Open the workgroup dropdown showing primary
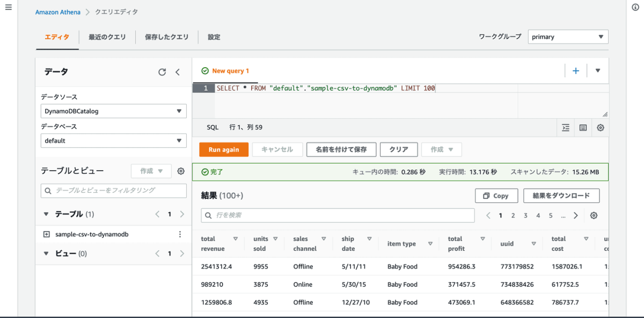 pos(568,37)
